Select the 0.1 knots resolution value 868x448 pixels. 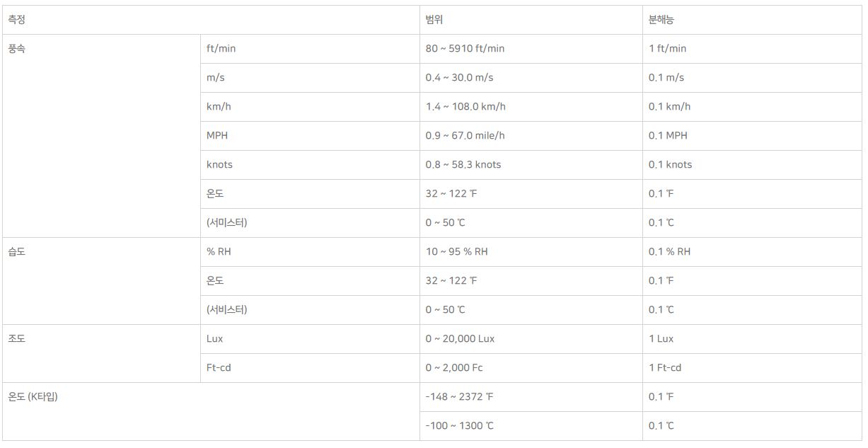tap(670, 165)
